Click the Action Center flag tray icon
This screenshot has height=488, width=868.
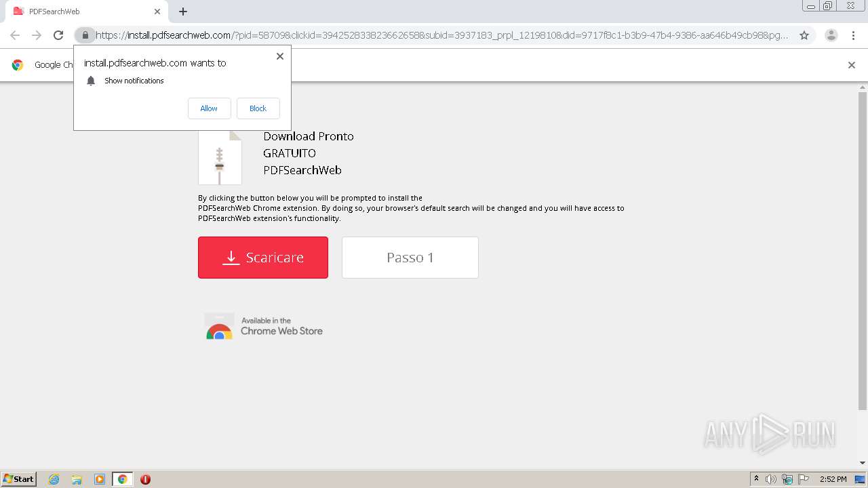[804, 479]
